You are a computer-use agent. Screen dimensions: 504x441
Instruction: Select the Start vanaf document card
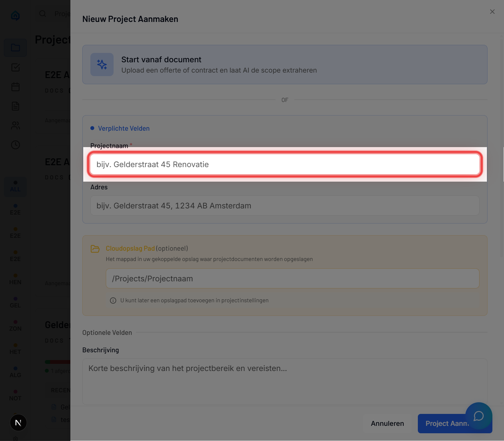[x=285, y=65]
